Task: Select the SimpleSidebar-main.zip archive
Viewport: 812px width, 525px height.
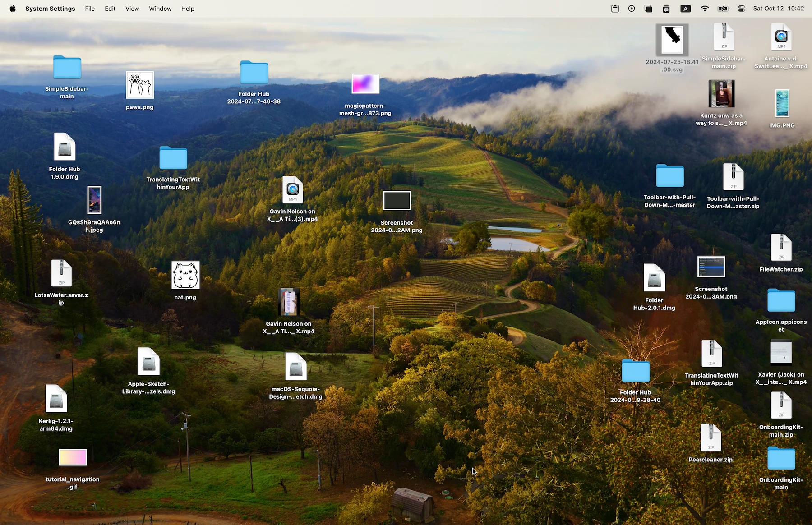Action: [724, 37]
